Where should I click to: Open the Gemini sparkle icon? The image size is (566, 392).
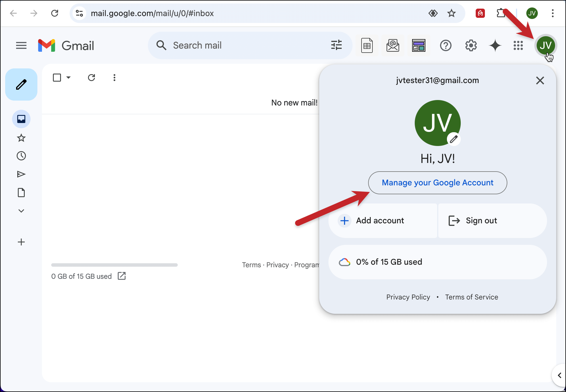pos(495,45)
